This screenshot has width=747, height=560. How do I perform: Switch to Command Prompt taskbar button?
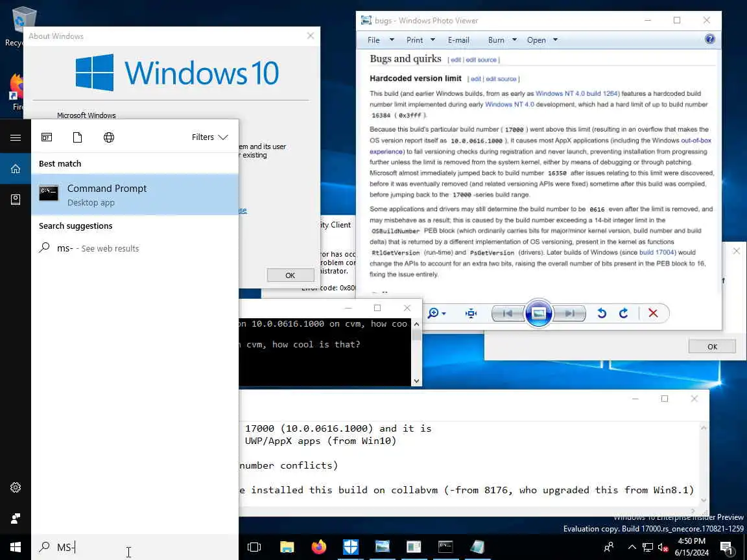pos(445,547)
